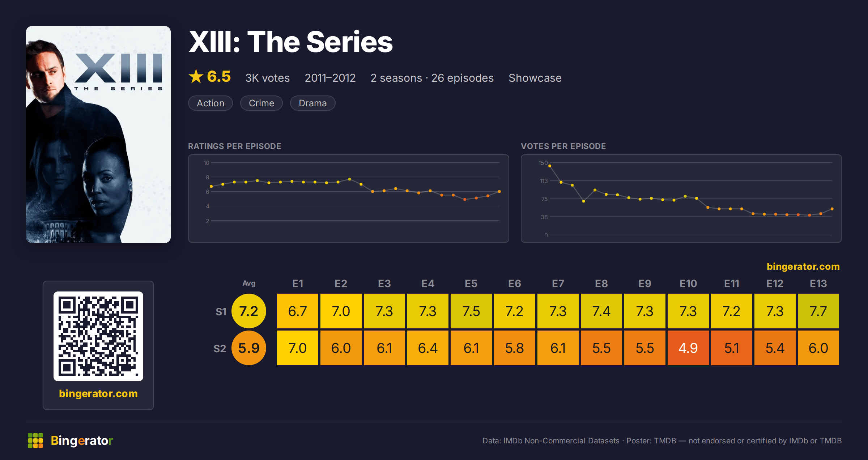Click the E5 column header
868x460 pixels.
pos(471,284)
